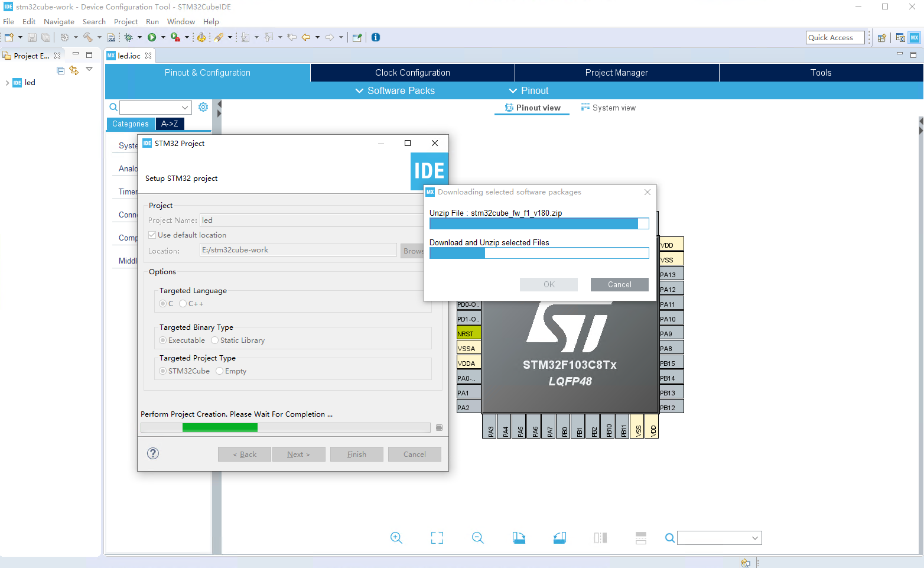Open the Pinout dropdown menu
The width and height of the screenshot is (924, 568).
(x=529, y=90)
